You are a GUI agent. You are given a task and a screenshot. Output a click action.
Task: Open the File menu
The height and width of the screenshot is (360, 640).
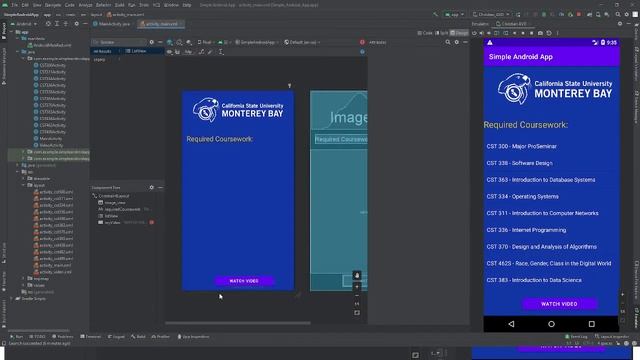point(15,5)
